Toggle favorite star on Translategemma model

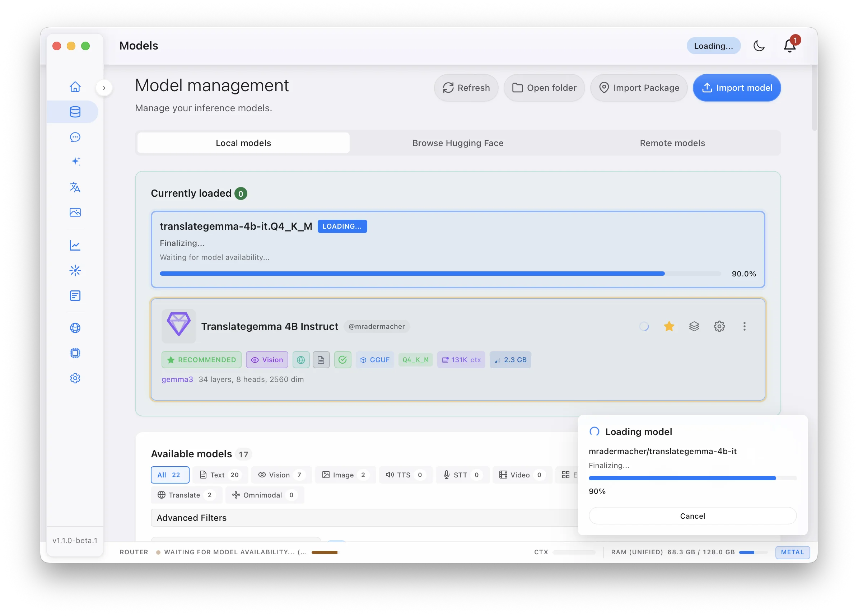pos(669,326)
